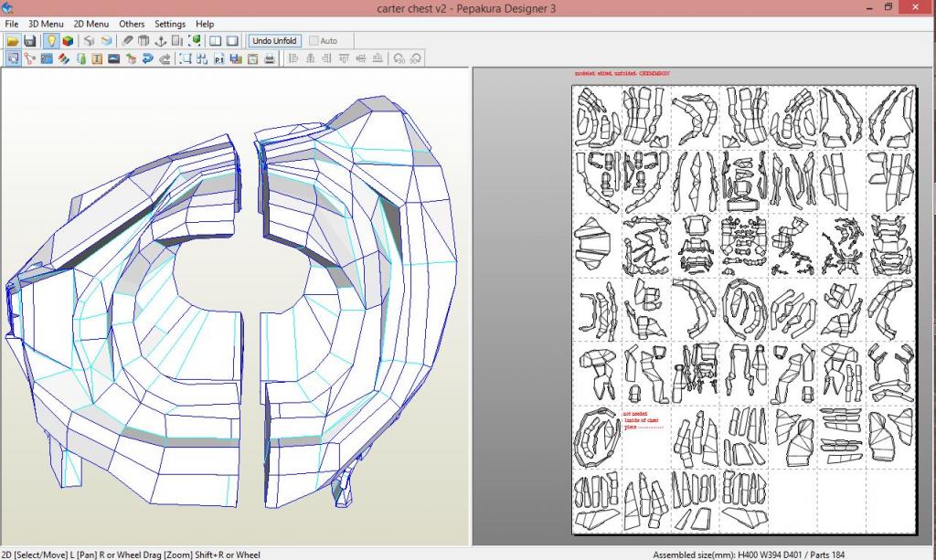Click the Save floppy disk icon
Screen dimensions: 936x560
[29, 40]
